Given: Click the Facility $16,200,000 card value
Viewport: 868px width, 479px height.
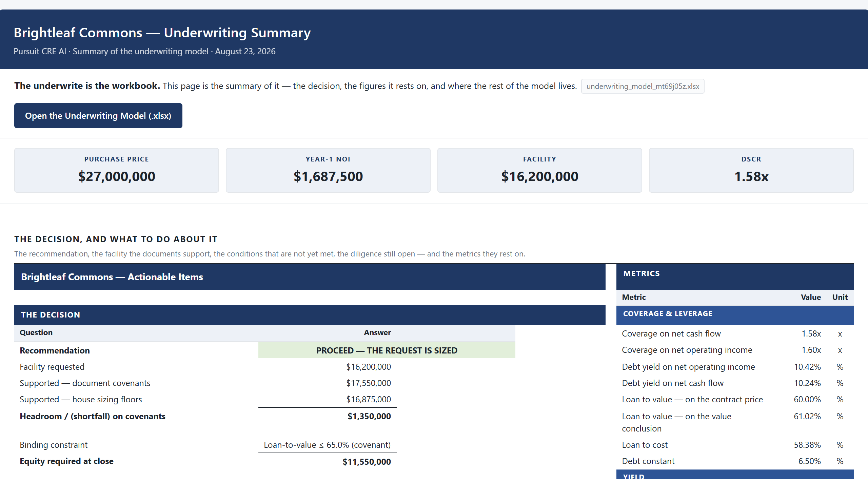Looking at the screenshot, I should (540, 176).
